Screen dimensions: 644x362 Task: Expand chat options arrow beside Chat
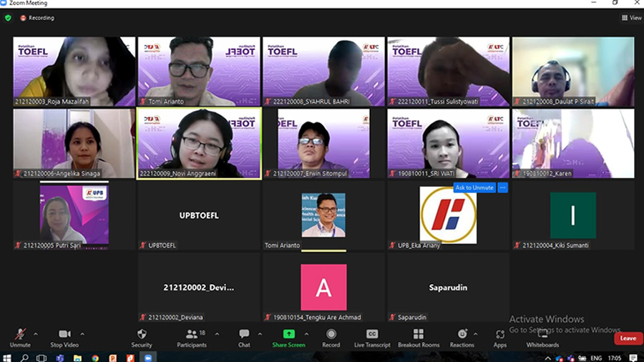[x=260, y=334]
